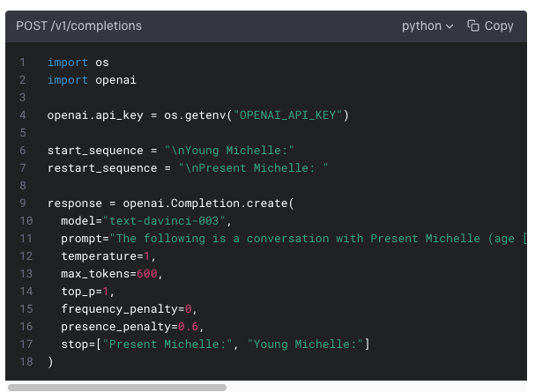Click the empty scrollbar track right of the thumb

coord(379,387)
